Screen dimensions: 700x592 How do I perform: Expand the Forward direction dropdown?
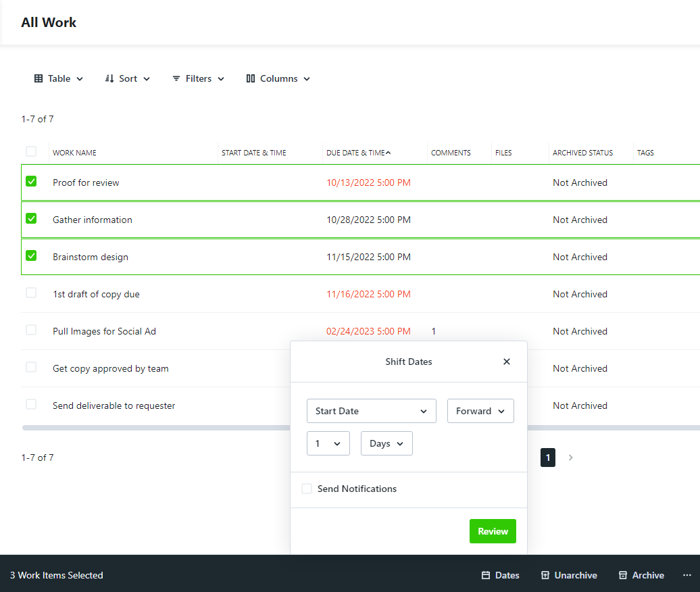480,411
